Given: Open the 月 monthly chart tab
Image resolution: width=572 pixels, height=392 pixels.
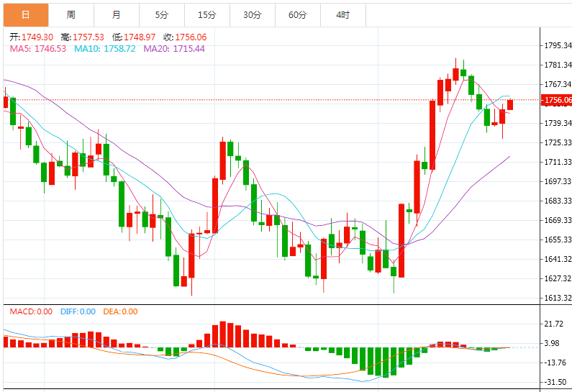Looking at the screenshot, I should [117, 14].
